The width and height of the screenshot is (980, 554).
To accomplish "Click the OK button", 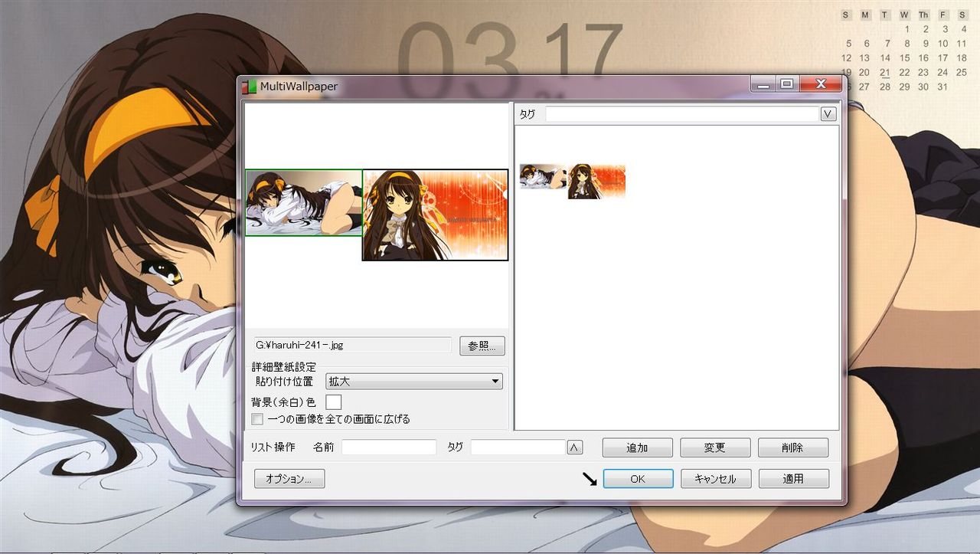I will (x=638, y=479).
